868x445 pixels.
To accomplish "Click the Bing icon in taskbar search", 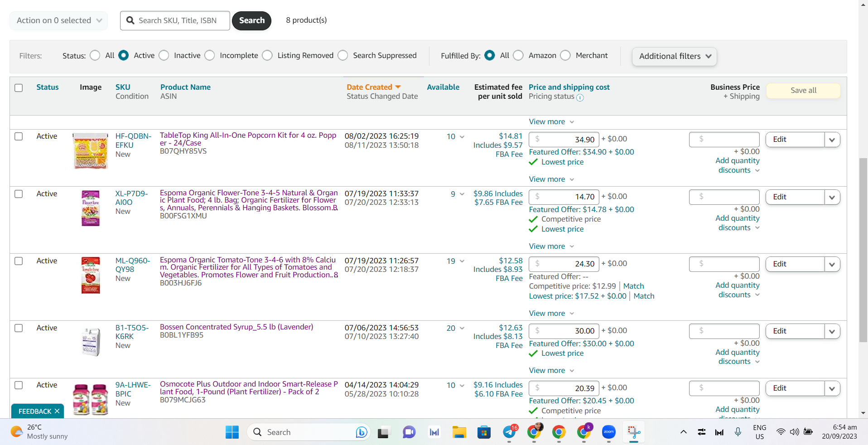I will coord(361,432).
